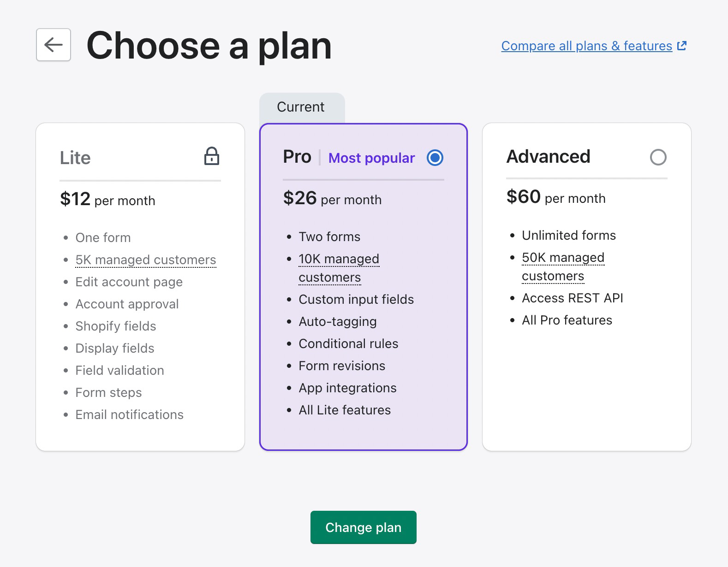Click the Pro plan title

(x=297, y=157)
